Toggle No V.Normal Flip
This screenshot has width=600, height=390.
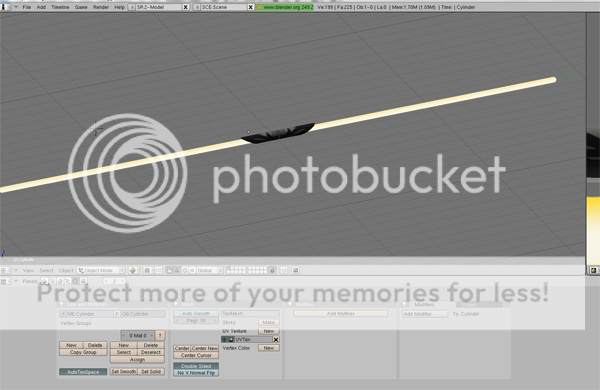[196, 373]
